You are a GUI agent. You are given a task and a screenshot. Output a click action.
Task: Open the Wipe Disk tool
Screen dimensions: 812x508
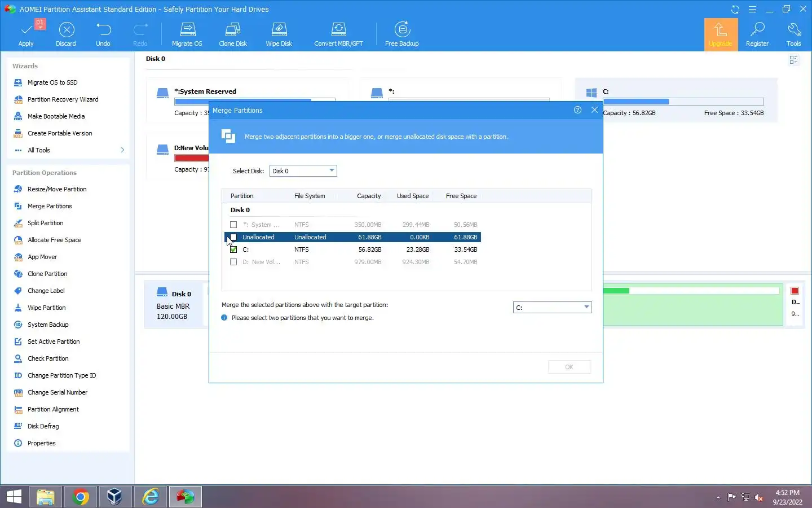tap(279, 34)
